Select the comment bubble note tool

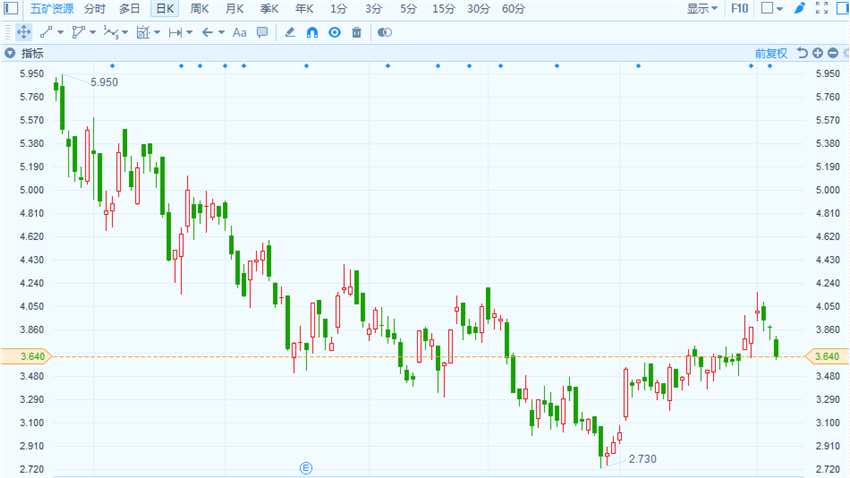[262, 33]
